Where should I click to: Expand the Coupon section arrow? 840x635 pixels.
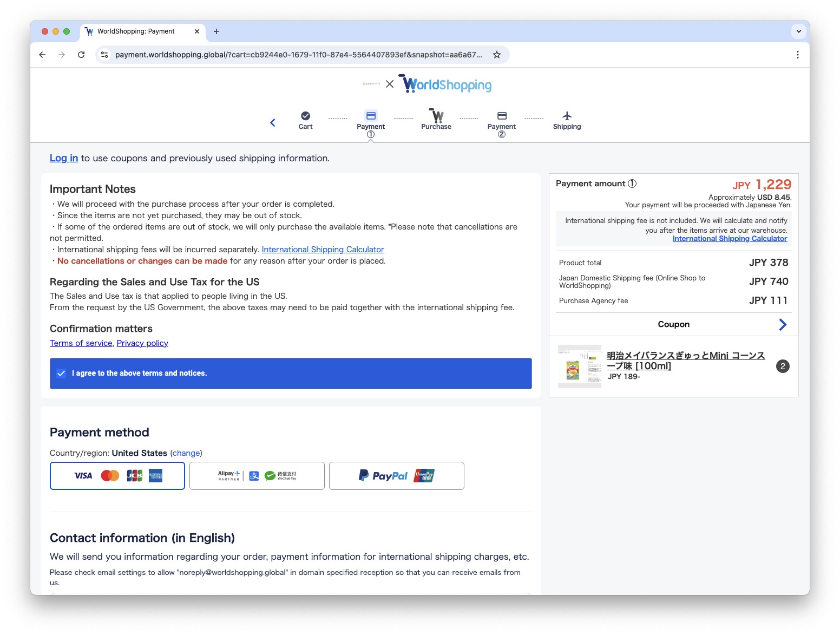(782, 324)
